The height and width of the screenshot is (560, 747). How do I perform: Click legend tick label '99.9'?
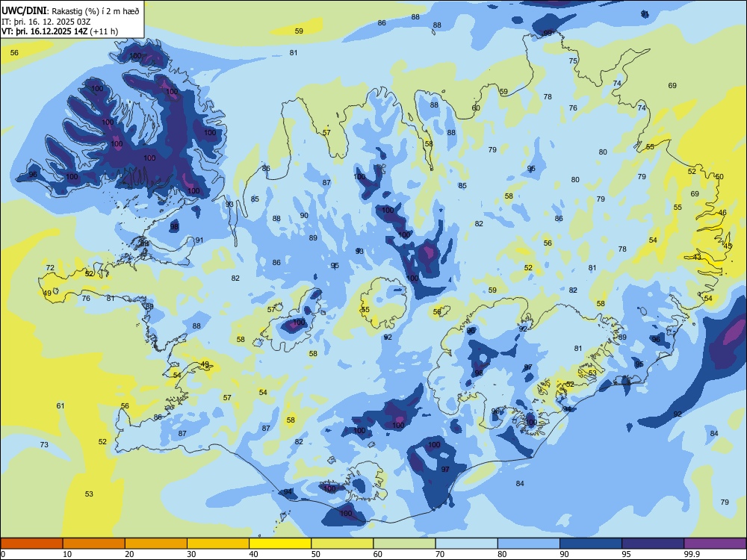pos(691,554)
